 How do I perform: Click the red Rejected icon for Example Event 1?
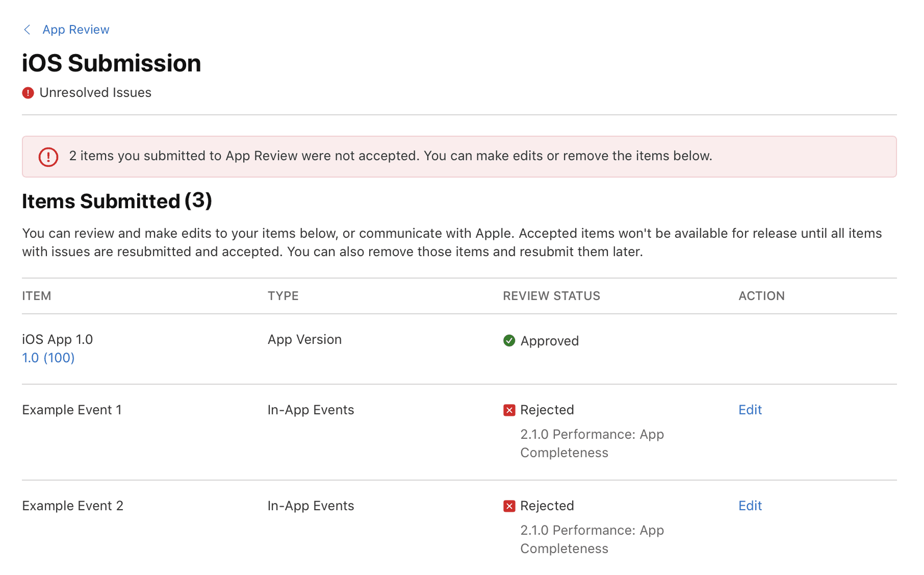509,410
